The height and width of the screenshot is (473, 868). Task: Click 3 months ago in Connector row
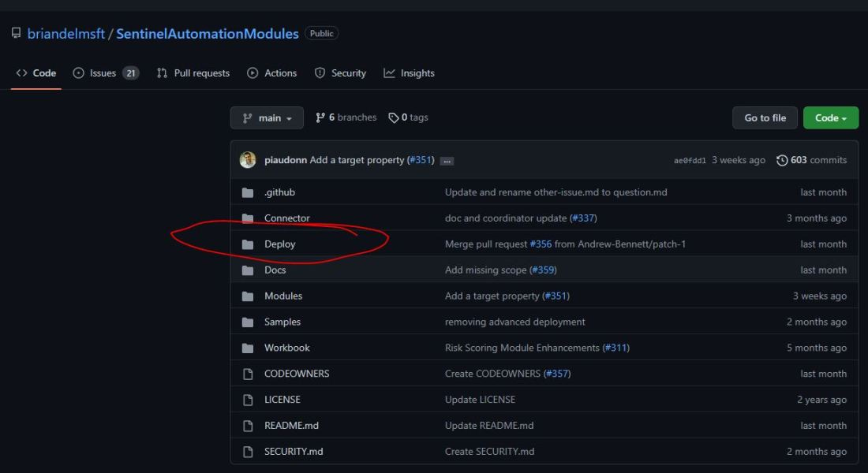tap(817, 218)
